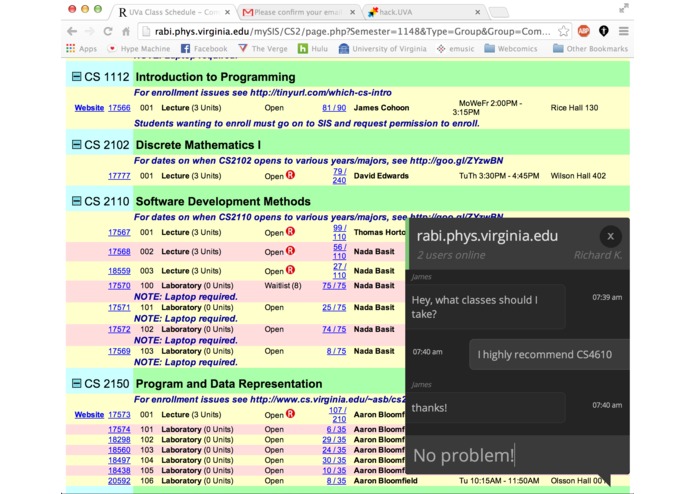Click the restricted R icon for CS 2102
The image size is (695, 494).
(x=290, y=175)
